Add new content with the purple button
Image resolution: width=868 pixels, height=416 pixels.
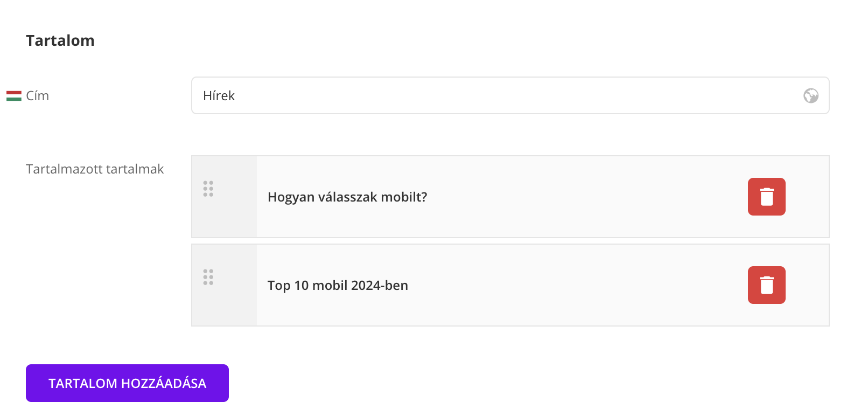[127, 383]
